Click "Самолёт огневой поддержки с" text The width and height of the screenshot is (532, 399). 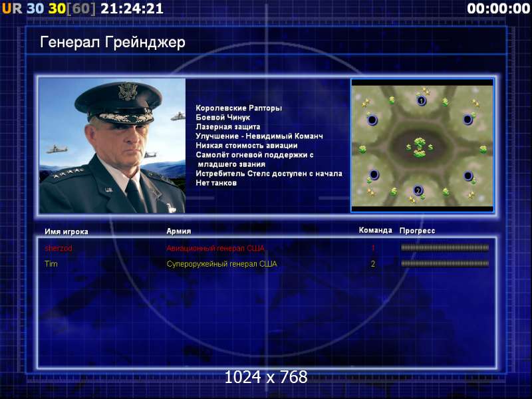(255, 155)
